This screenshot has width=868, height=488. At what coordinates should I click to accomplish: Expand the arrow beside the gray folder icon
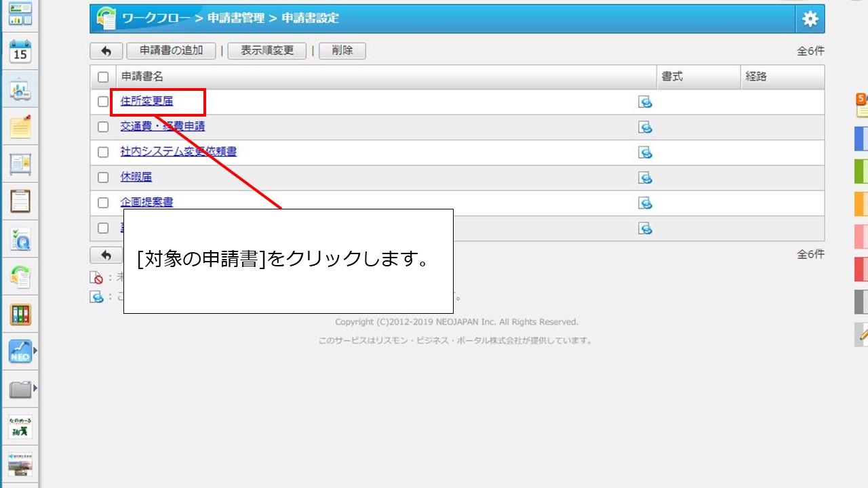(x=35, y=389)
